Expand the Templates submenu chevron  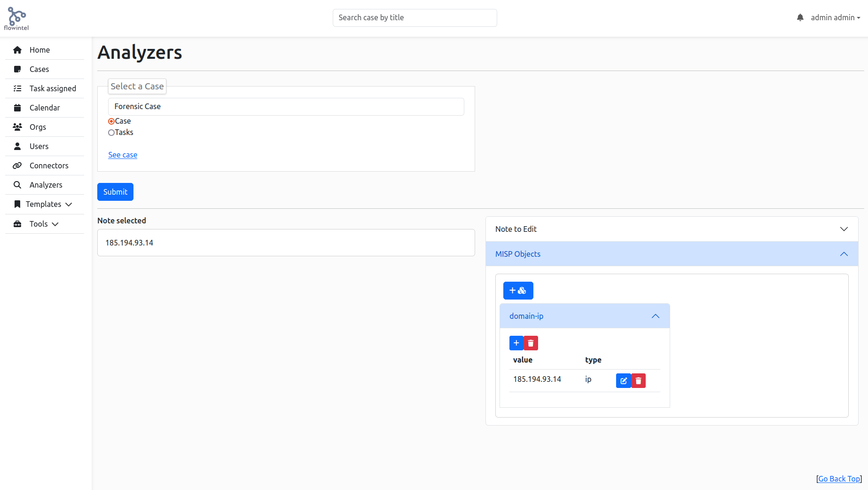(x=69, y=204)
